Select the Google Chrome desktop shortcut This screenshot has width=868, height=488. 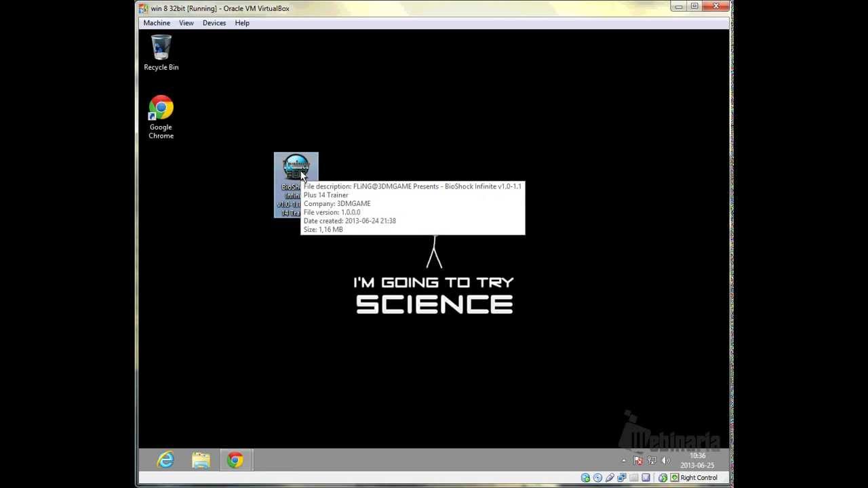pyautogui.click(x=161, y=117)
